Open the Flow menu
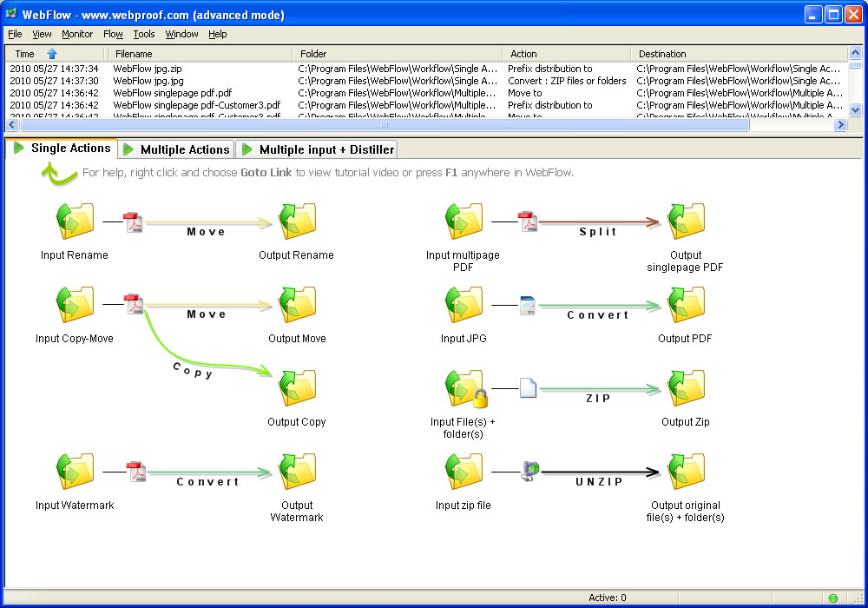 pyautogui.click(x=113, y=34)
